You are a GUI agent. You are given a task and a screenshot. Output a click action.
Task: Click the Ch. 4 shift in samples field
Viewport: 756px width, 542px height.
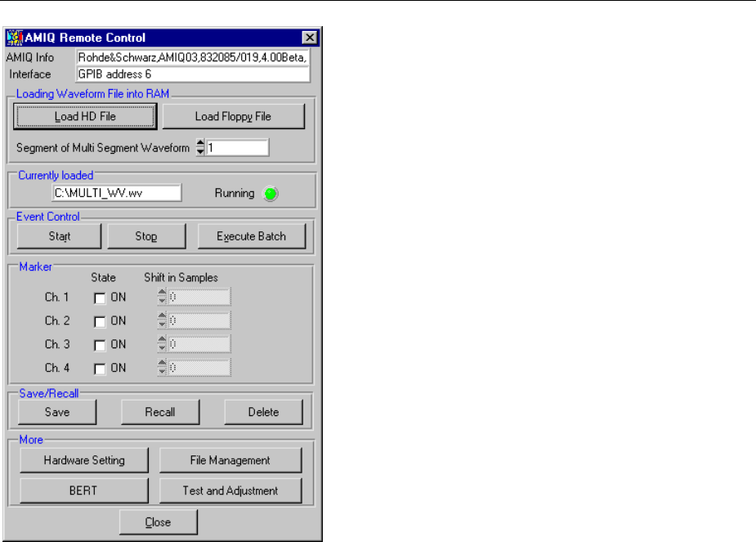199,368
